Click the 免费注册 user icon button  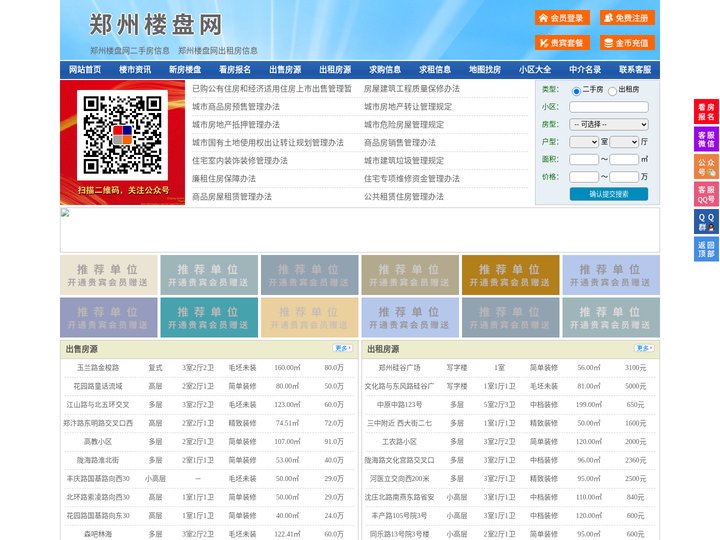click(627, 18)
